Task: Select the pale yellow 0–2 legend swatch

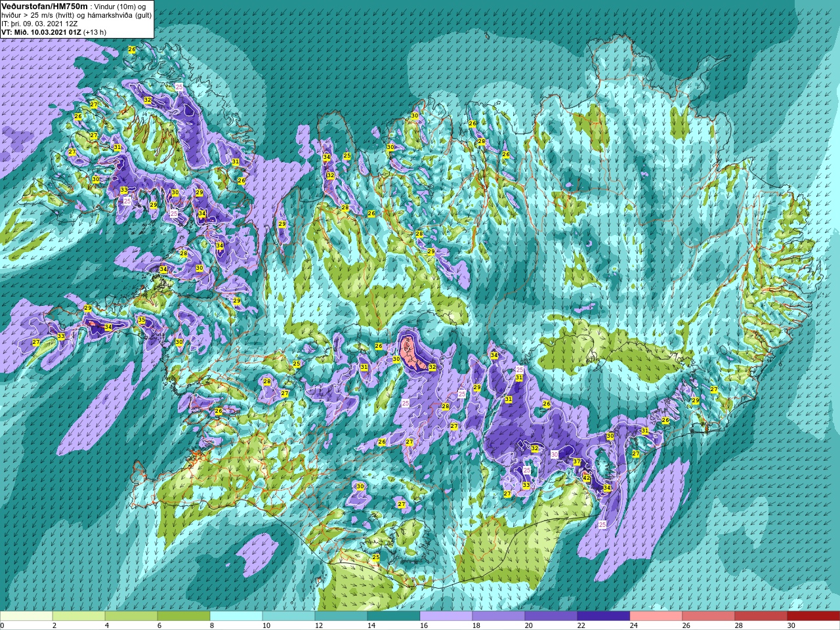Action: (x=26, y=616)
